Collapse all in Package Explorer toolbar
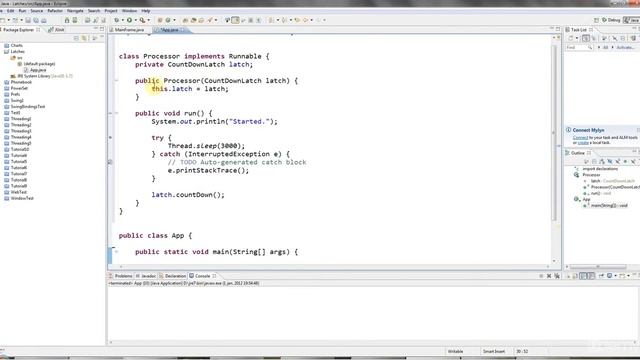640x360 pixels. [x=76, y=38]
